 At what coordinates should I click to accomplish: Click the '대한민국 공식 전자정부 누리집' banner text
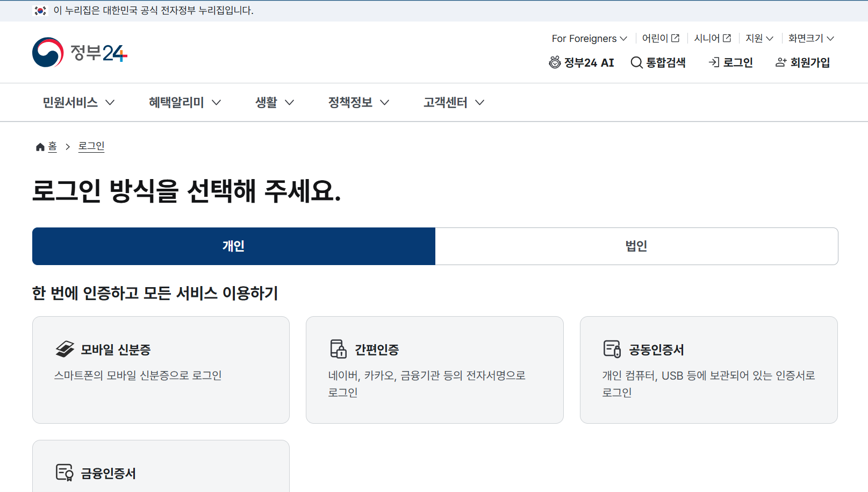(153, 11)
